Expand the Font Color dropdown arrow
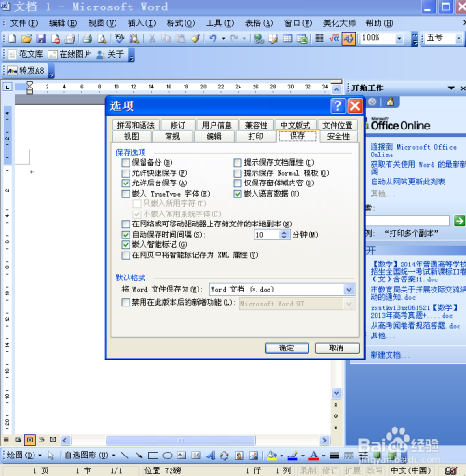 pyautogui.click(x=323, y=456)
